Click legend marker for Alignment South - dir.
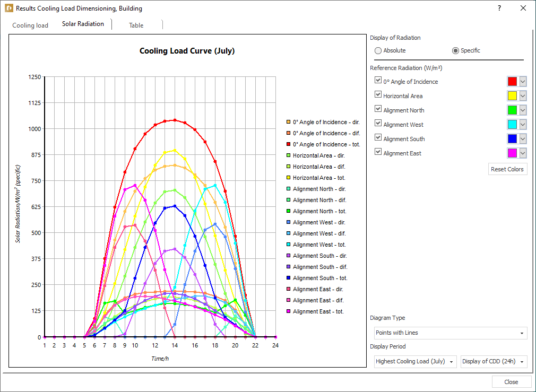Image resolution: width=536 pixels, height=392 pixels. [x=288, y=256]
